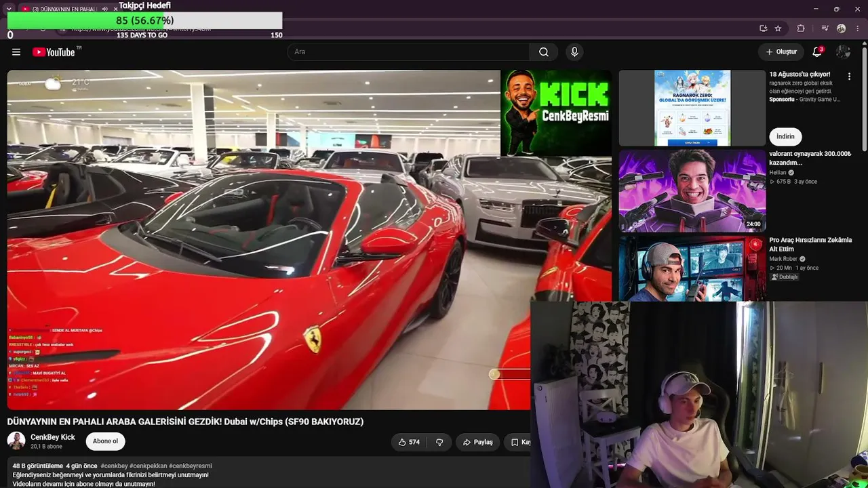Select the DÜNYAYNIN EN PAHALI browser tab
This screenshot has width=868, height=488.
tap(64, 9)
